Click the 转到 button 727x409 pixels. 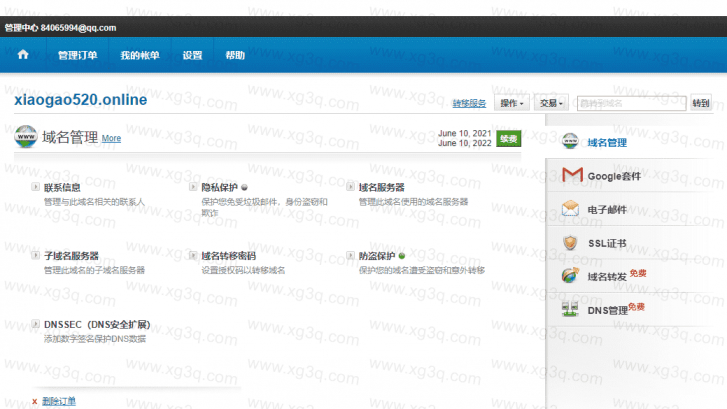point(701,103)
